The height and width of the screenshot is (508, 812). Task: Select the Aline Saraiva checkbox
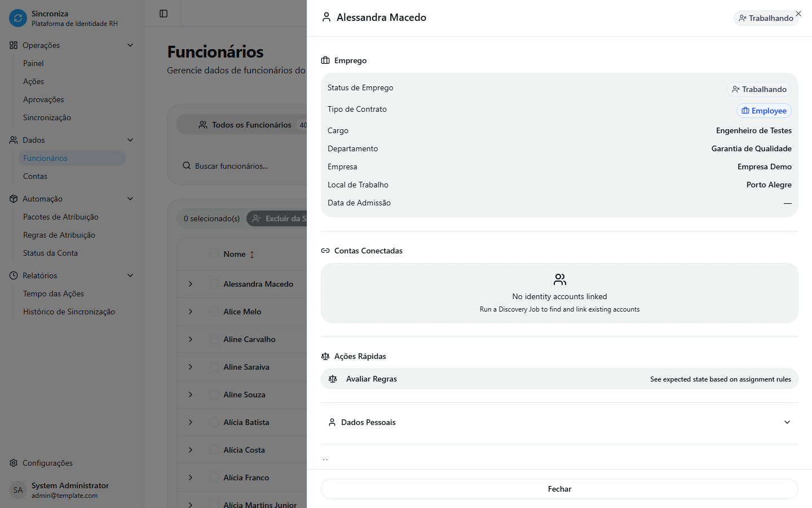pyautogui.click(x=214, y=367)
